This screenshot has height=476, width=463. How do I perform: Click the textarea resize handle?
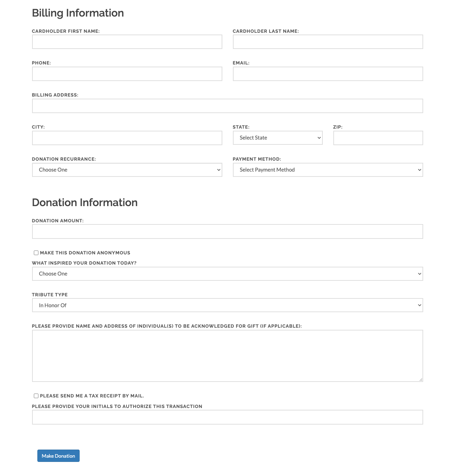tap(421, 379)
